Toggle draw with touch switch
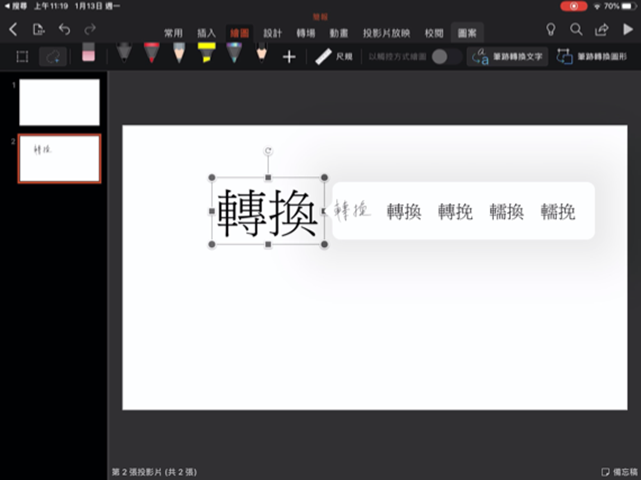Viewport: 641px width, 480px height. [445, 57]
